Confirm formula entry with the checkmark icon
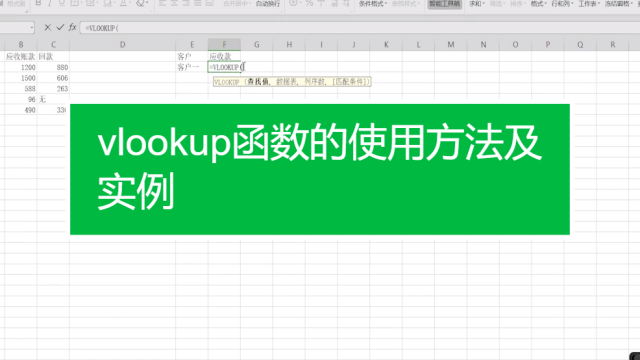Viewport: 640px width, 360px height. click(x=60, y=27)
